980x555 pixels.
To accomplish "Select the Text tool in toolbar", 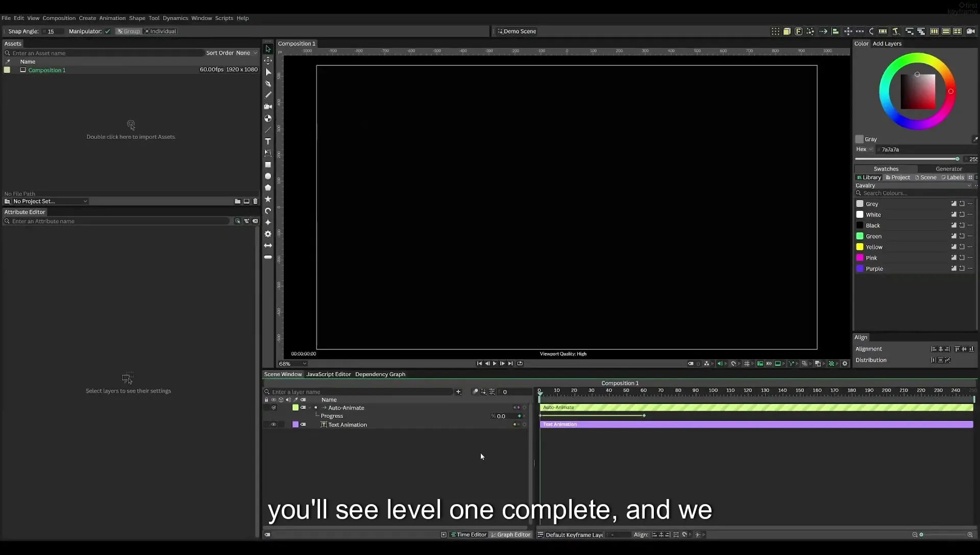I will pyautogui.click(x=268, y=141).
